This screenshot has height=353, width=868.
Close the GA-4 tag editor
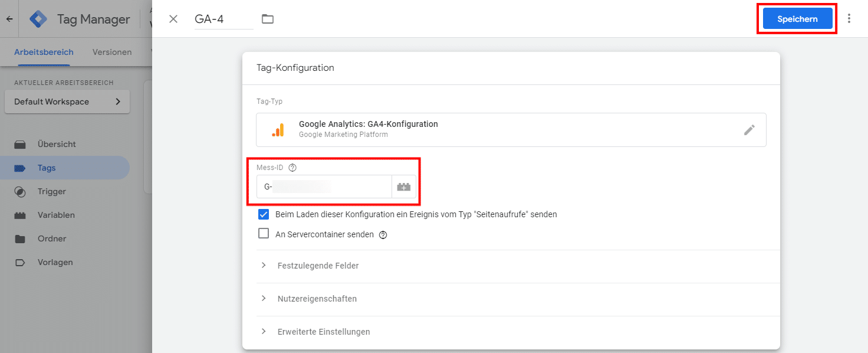coord(173,19)
